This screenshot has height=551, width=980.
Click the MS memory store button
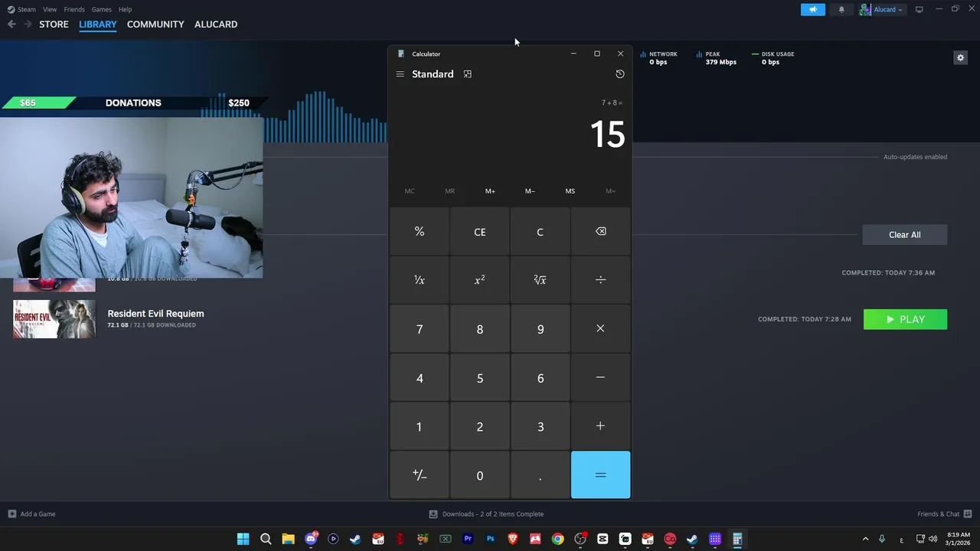click(x=570, y=191)
